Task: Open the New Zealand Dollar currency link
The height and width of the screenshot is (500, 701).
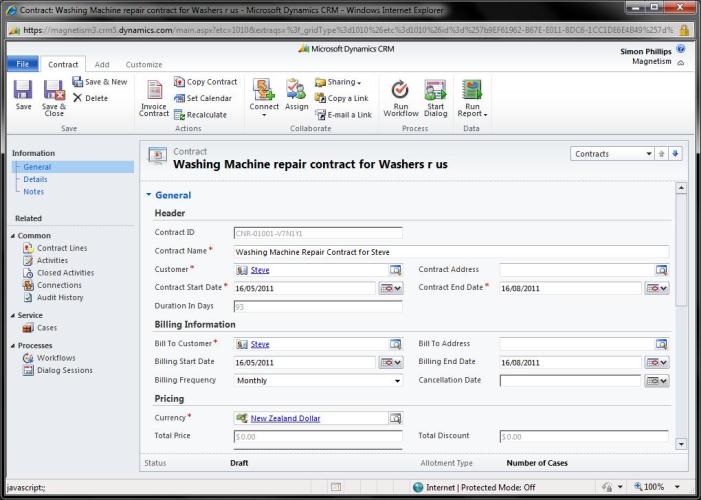Action: (285, 418)
